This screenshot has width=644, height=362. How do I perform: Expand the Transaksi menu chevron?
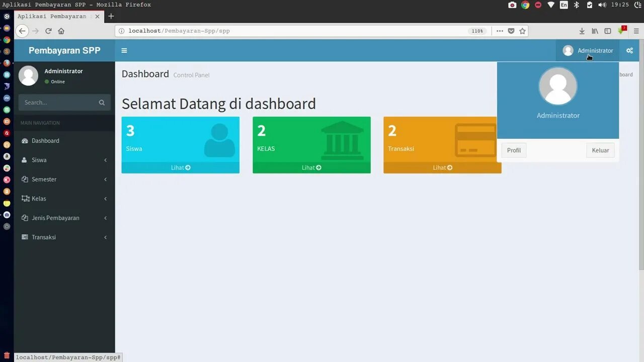105,237
